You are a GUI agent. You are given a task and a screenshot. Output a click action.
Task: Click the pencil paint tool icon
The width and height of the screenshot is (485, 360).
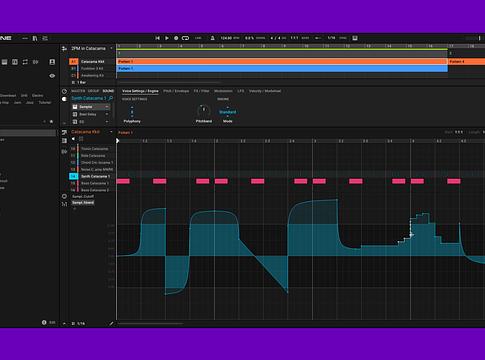[111, 323]
